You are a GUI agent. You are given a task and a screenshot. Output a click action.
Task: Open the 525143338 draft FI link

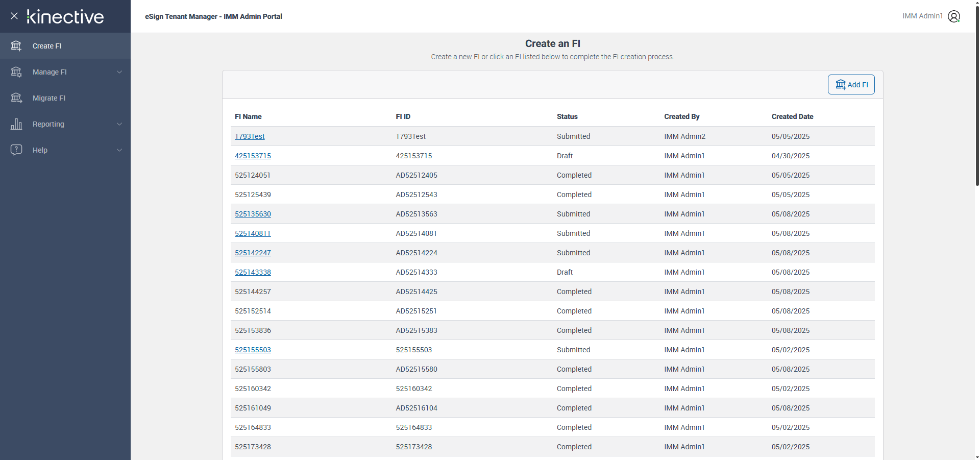coord(253,272)
